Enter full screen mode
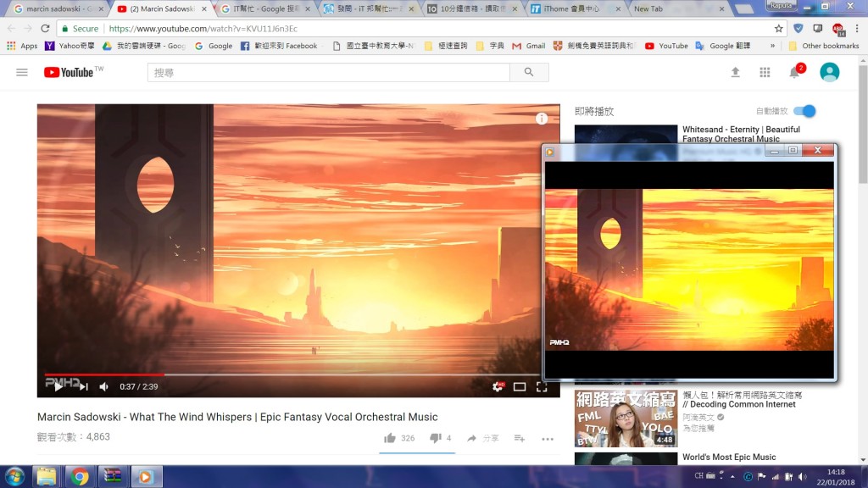The width and height of the screenshot is (868, 488). point(542,386)
